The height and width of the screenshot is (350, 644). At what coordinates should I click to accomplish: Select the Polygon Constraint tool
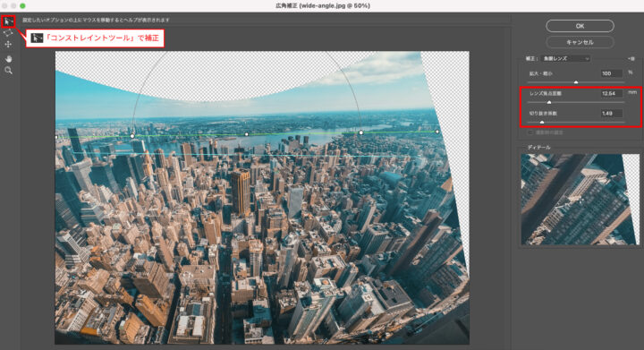(8, 33)
